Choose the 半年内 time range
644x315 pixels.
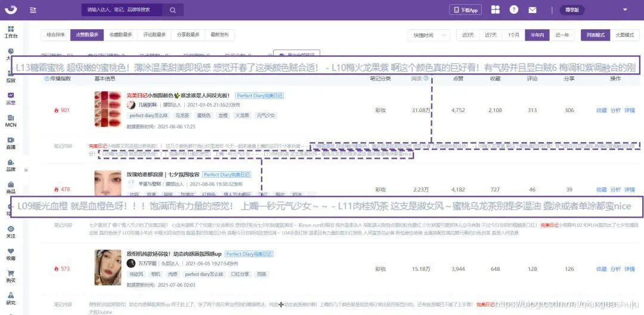click(x=537, y=35)
